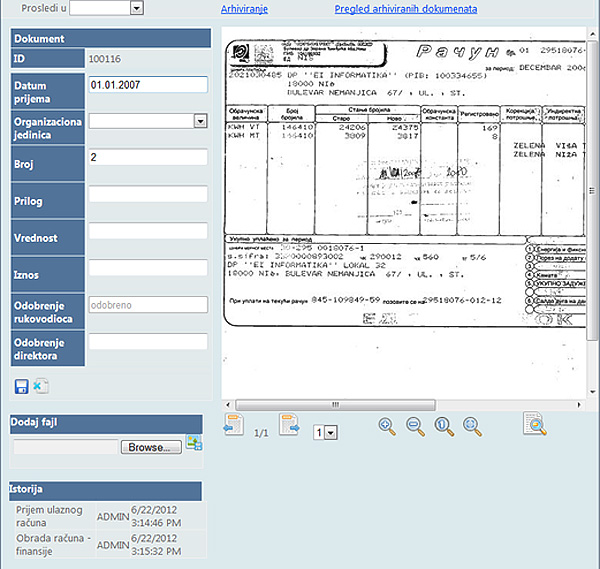600x569 pixels.
Task: Click the Vrednost input field
Action: coord(147,231)
